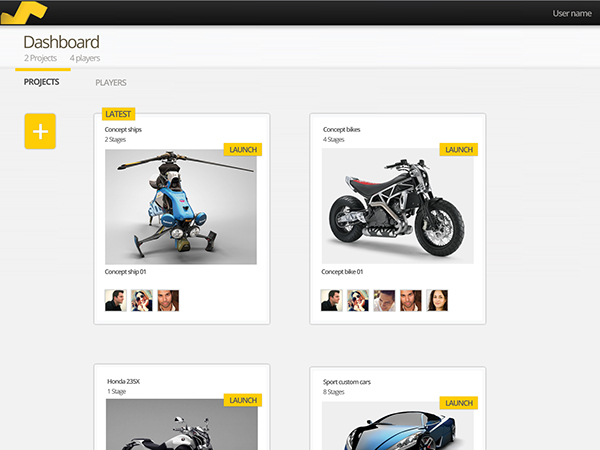Switch to the Projects tab
600x450 pixels.
click(x=41, y=82)
